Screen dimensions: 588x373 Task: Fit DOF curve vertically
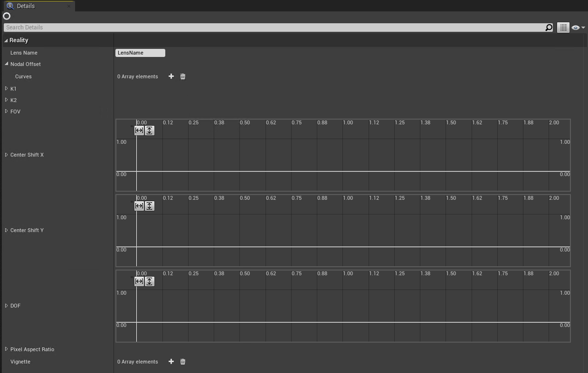(150, 281)
